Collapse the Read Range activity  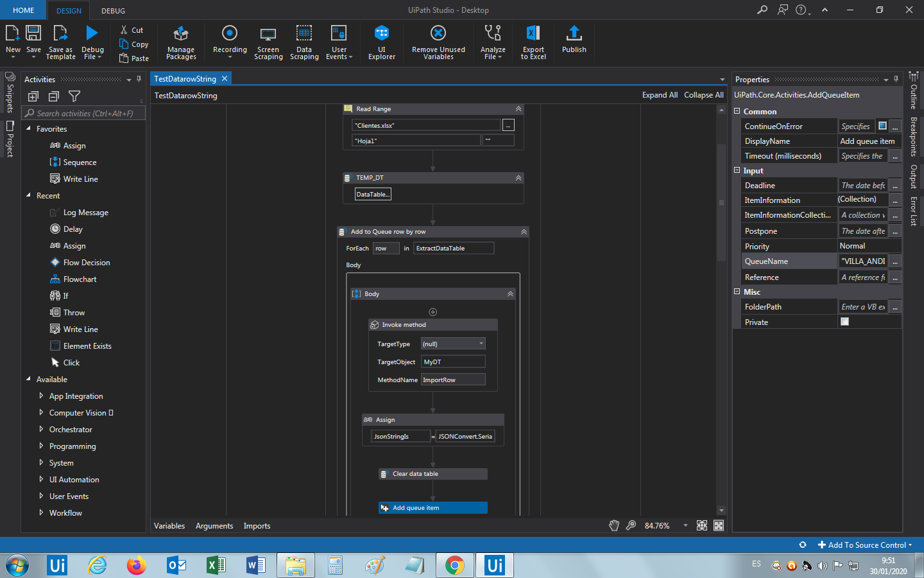tap(518, 109)
